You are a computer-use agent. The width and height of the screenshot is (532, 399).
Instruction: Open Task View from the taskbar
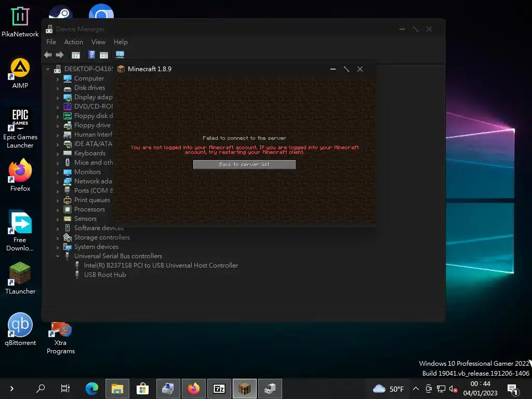(65, 389)
